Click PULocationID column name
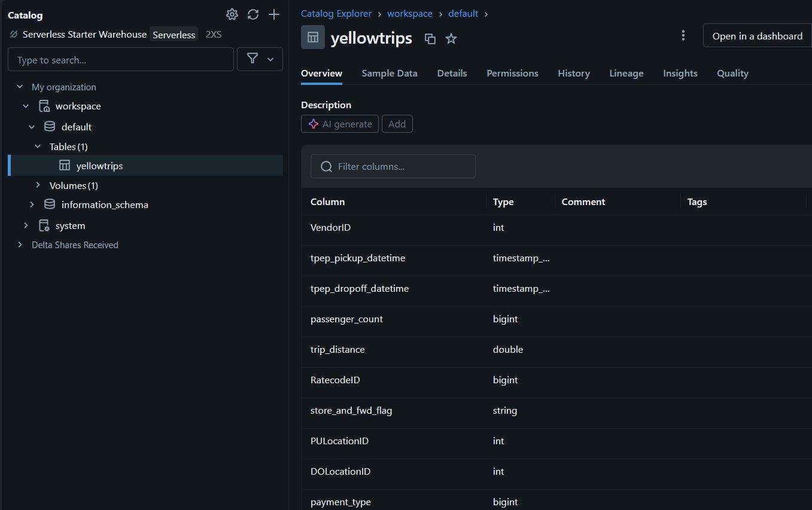Viewport: 812px width, 510px height. click(339, 441)
